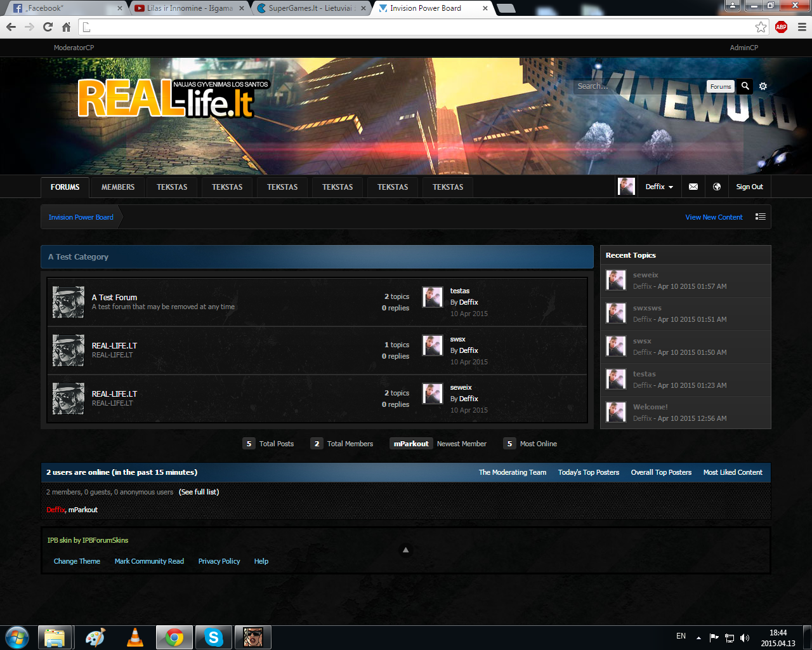Image resolution: width=812 pixels, height=650 pixels.
Task: Click Deffix avatar beside seweix recent topic
Action: (x=616, y=280)
